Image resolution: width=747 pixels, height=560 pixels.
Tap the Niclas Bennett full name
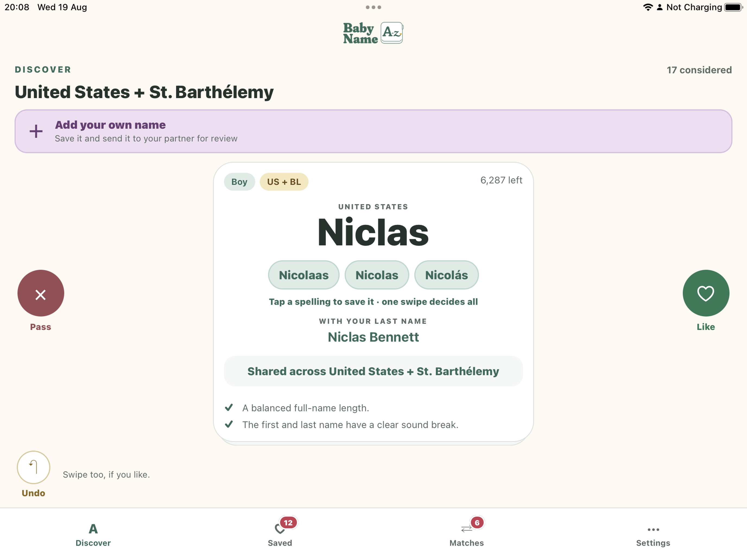coord(373,337)
